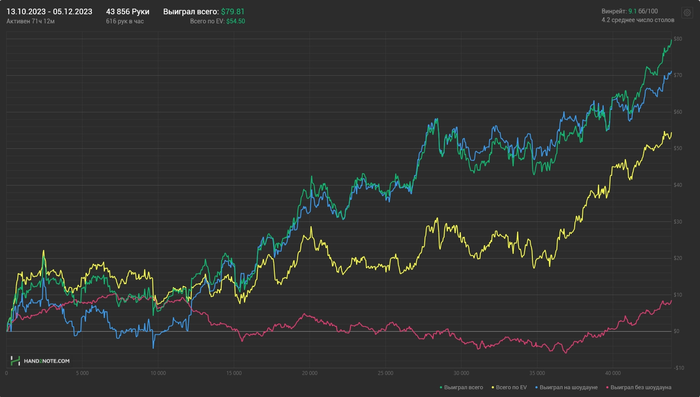Click the 'Активен 71ч 12м' active time text
Viewport: 700px width, 397px height.
tap(30, 21)
